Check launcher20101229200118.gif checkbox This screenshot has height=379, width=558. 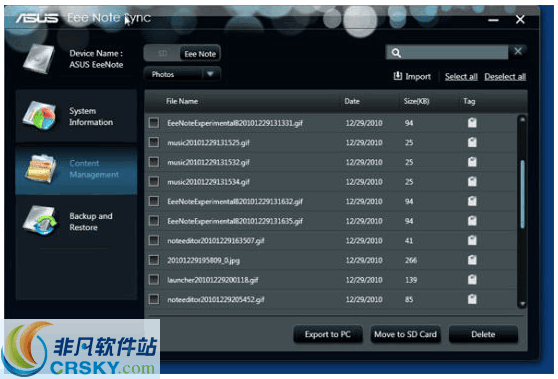pos(154,279)
